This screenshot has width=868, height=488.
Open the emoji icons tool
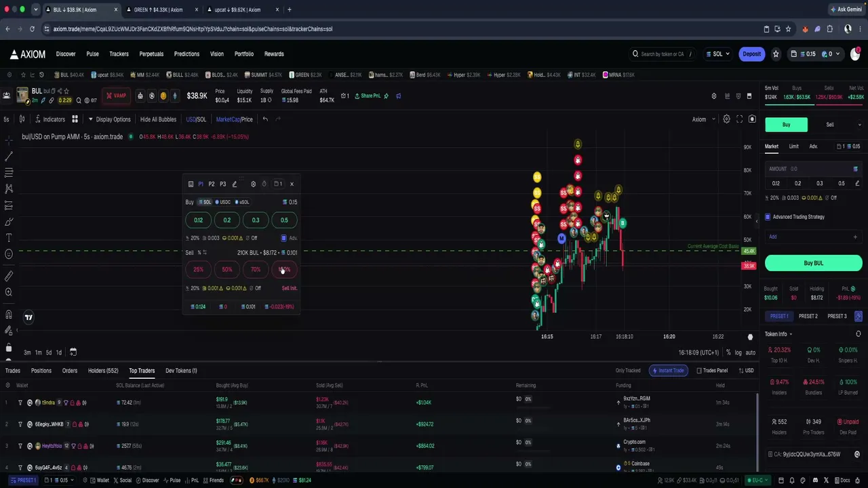click(x=9, y=254)
